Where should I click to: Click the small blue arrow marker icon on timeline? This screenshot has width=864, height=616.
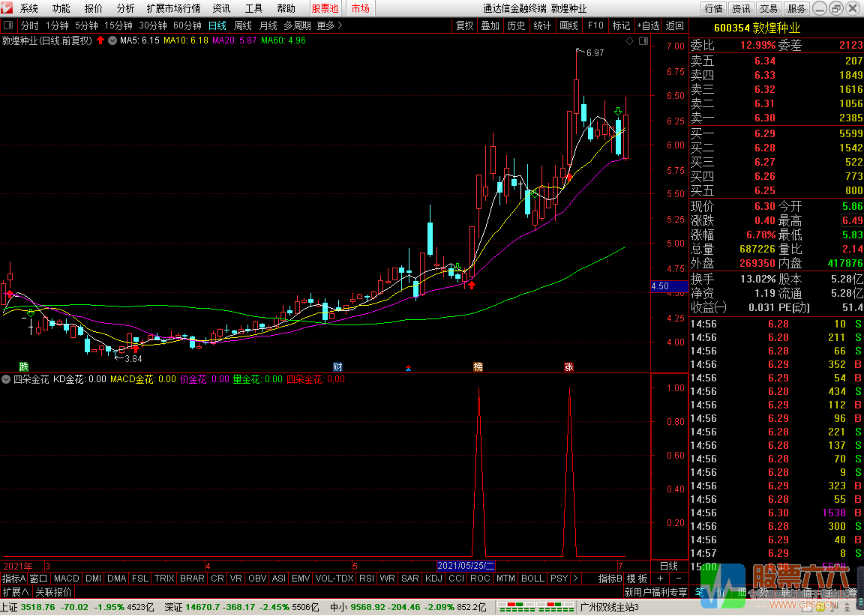(x=408, y=368)
